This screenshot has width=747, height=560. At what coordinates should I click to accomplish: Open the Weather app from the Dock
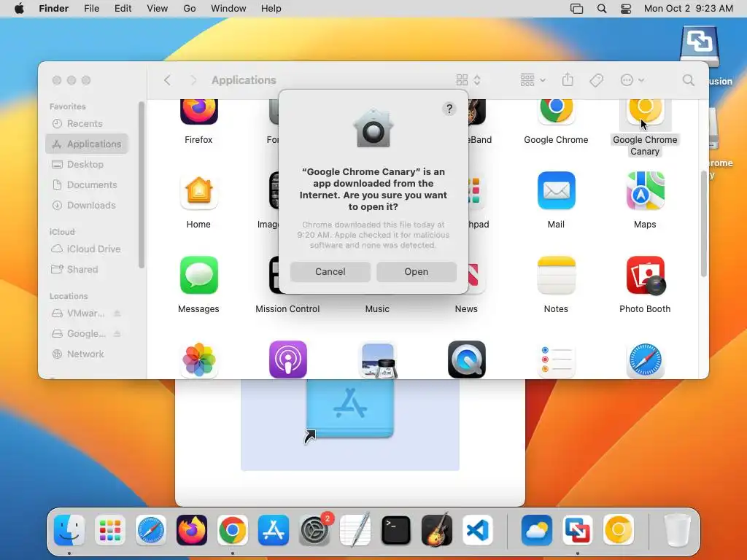pos(537,530)
